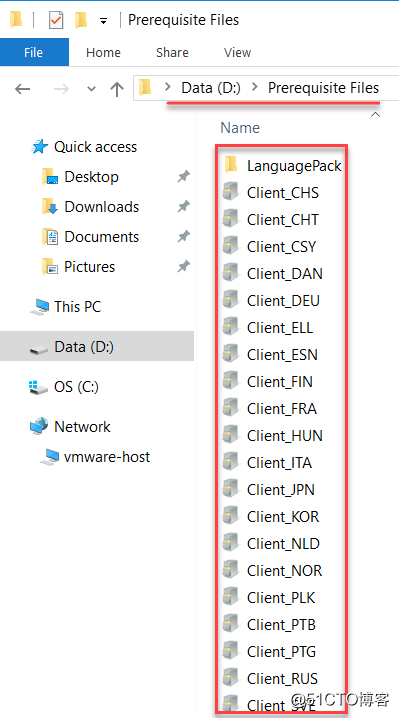
Task: Select the Client_FRA installer icon
Action: click(x=231, y=408)
